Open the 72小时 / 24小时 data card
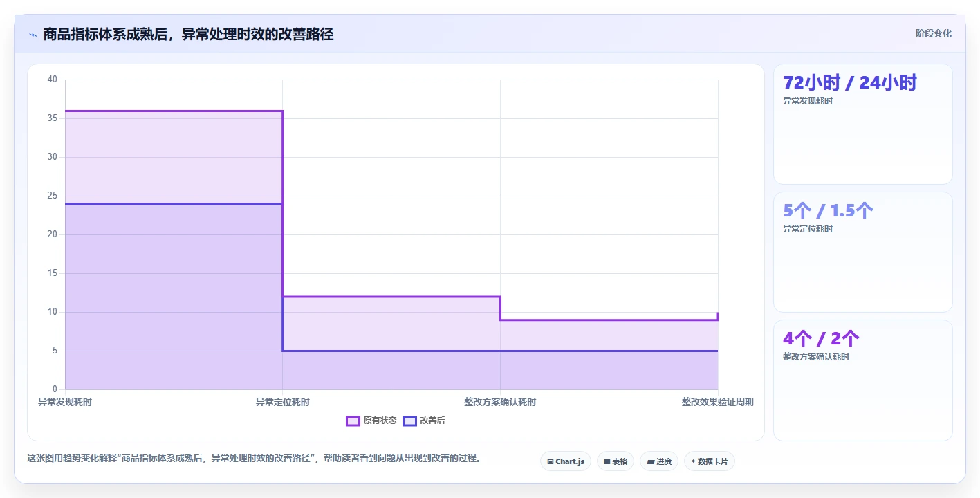Screen dimensions: 980x498 point(863,124)
